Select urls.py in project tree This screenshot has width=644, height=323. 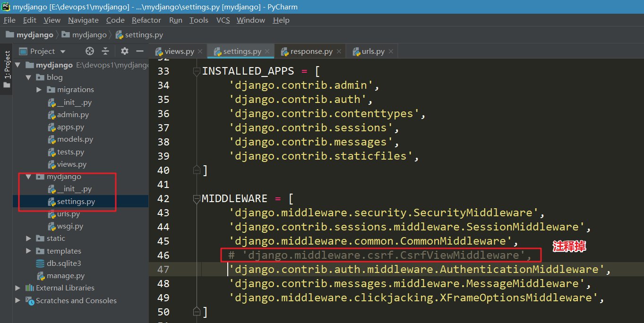pos(64,214)
